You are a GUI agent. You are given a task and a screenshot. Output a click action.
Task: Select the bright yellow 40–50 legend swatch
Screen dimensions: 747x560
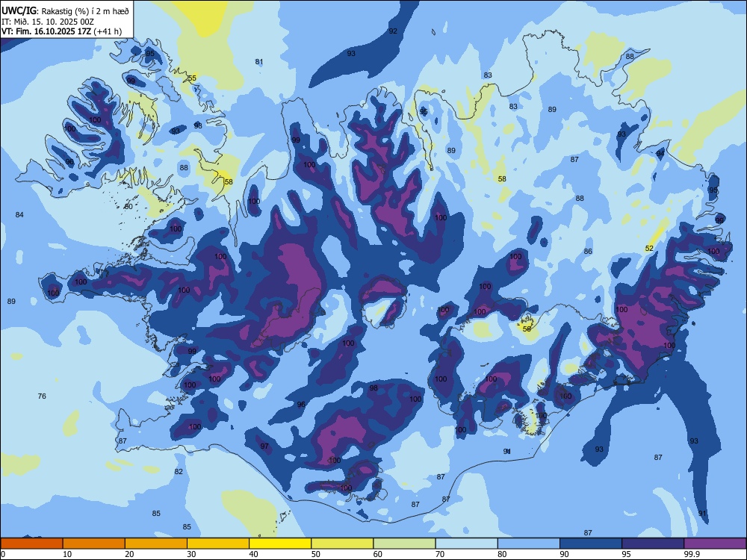(x=280, y=544)
